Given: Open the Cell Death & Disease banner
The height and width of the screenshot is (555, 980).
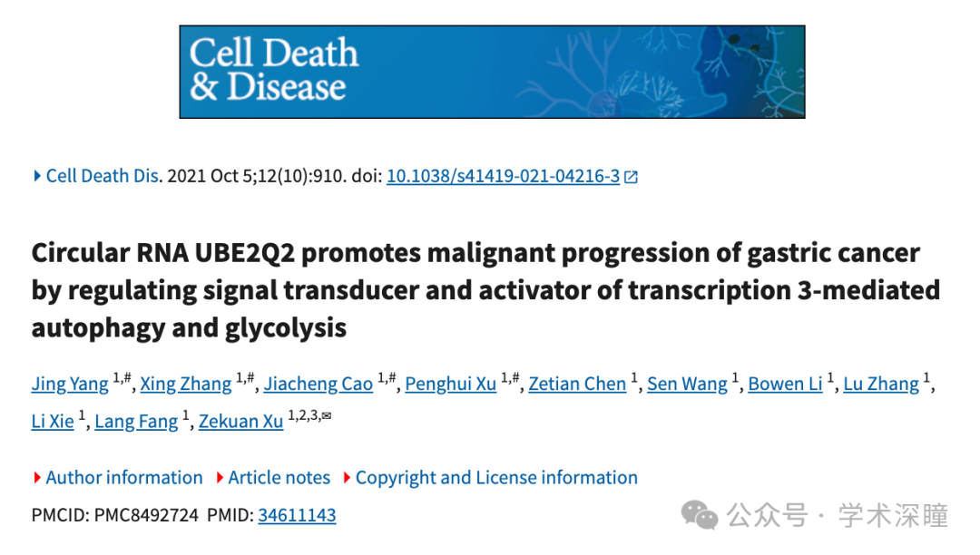Looking at the screenshot, I should 492,72.
